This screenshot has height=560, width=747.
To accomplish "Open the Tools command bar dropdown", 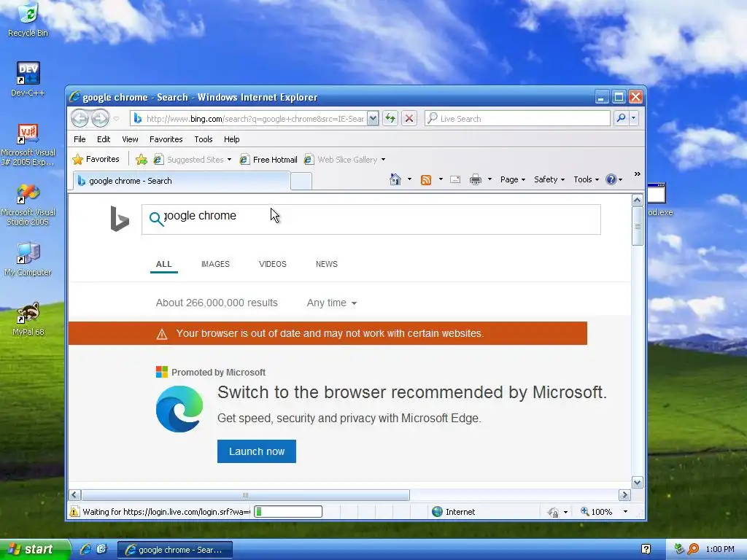I will (586, 179).
